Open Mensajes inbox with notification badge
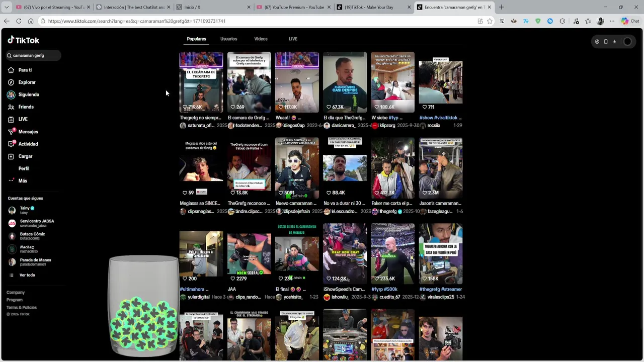This screenshot has width=644, height=362. click(x=23, y=131)
